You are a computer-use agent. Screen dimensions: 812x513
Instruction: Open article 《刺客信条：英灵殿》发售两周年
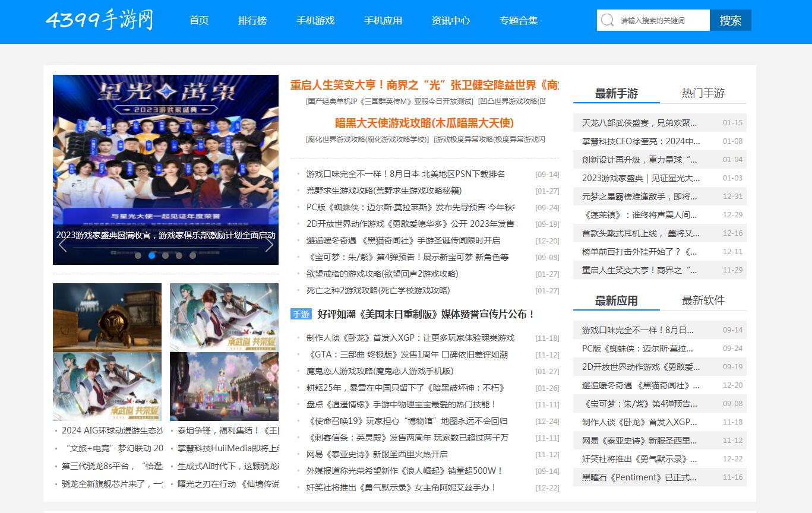(x=409, y=438)
